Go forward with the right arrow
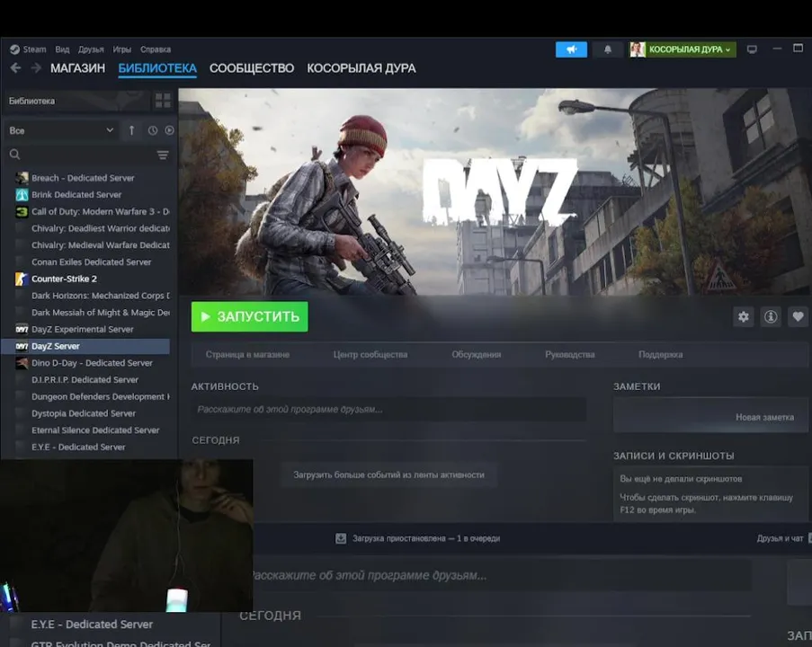Viewport: 812px width, 647px height. pos(36,67)
